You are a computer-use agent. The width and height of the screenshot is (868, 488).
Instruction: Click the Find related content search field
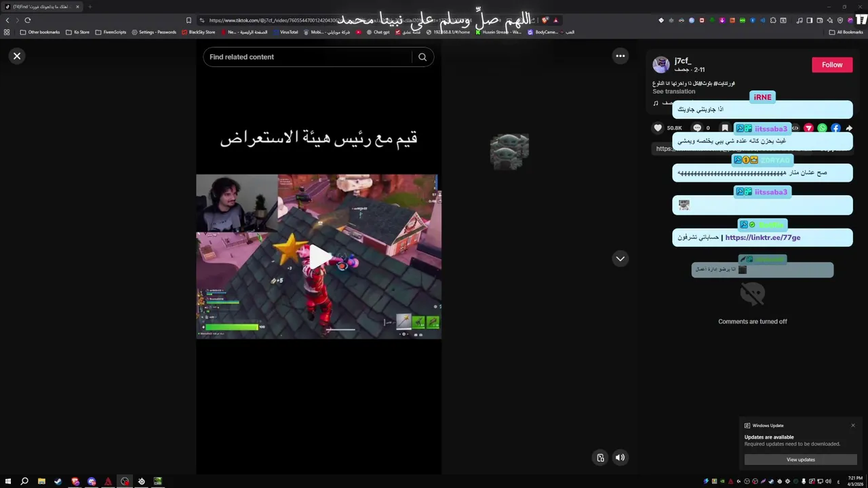[309, 57]
